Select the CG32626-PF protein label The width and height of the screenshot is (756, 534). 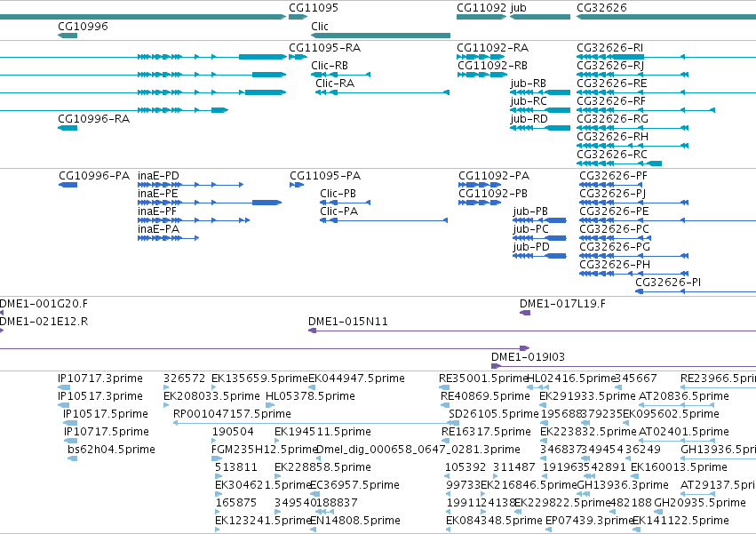point(613,176)
